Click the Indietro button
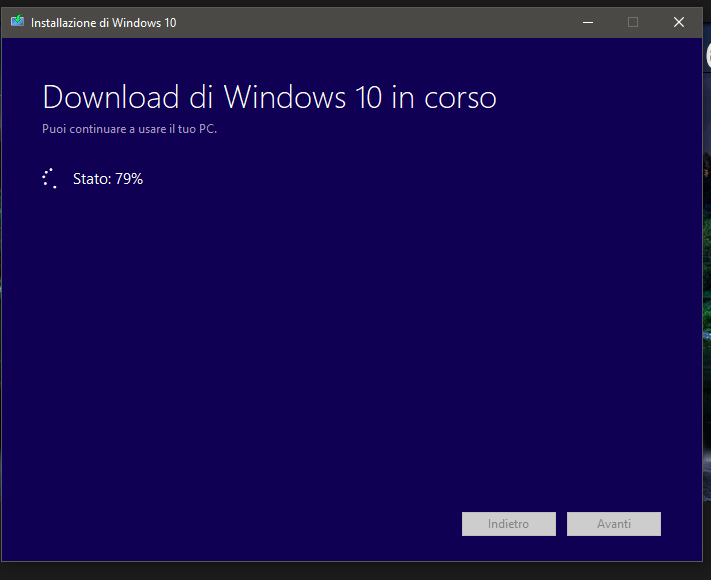This screenshot has height=580, width=711. coord(509,524)
